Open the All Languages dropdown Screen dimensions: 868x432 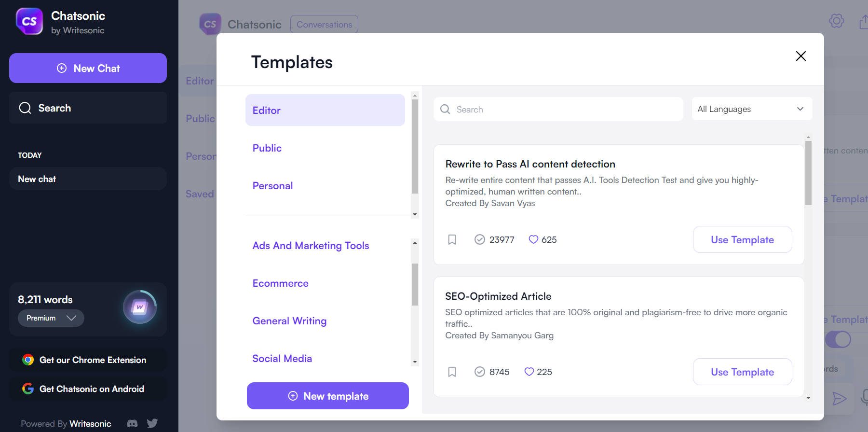(x=751, y=109)
